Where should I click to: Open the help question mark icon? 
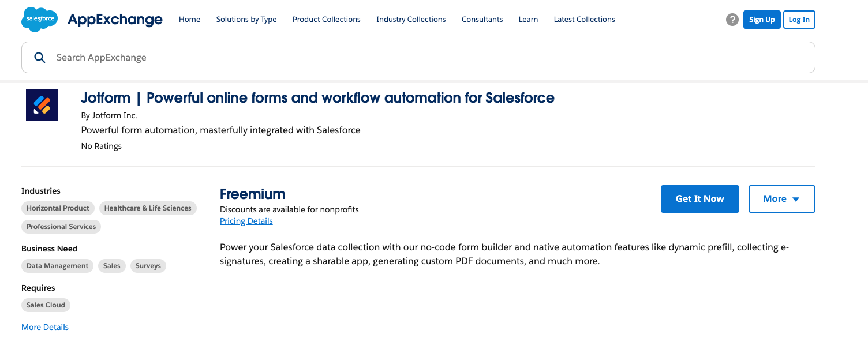click(732, 20)
